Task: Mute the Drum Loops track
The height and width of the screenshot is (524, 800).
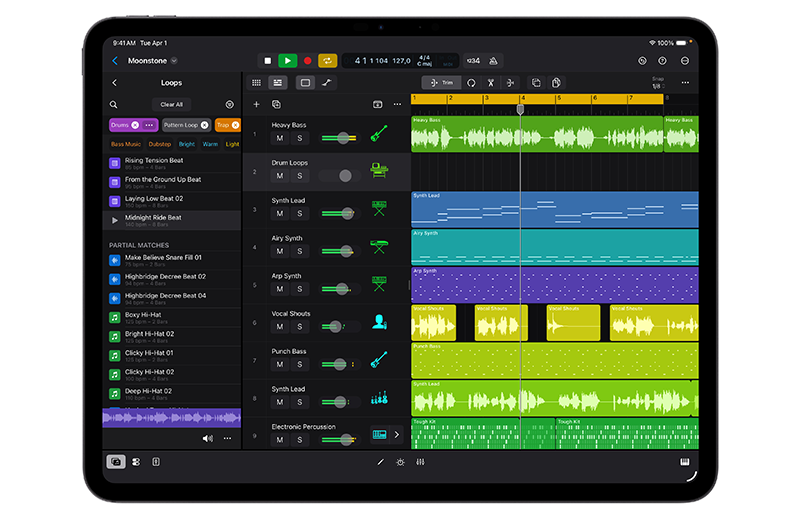Action: click(x=280, y=176)
